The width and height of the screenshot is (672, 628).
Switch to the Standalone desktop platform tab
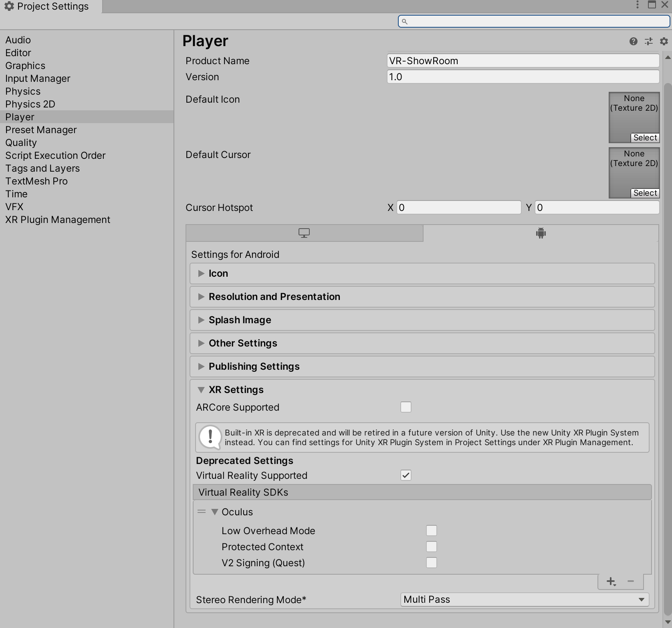tap(305, 233)
